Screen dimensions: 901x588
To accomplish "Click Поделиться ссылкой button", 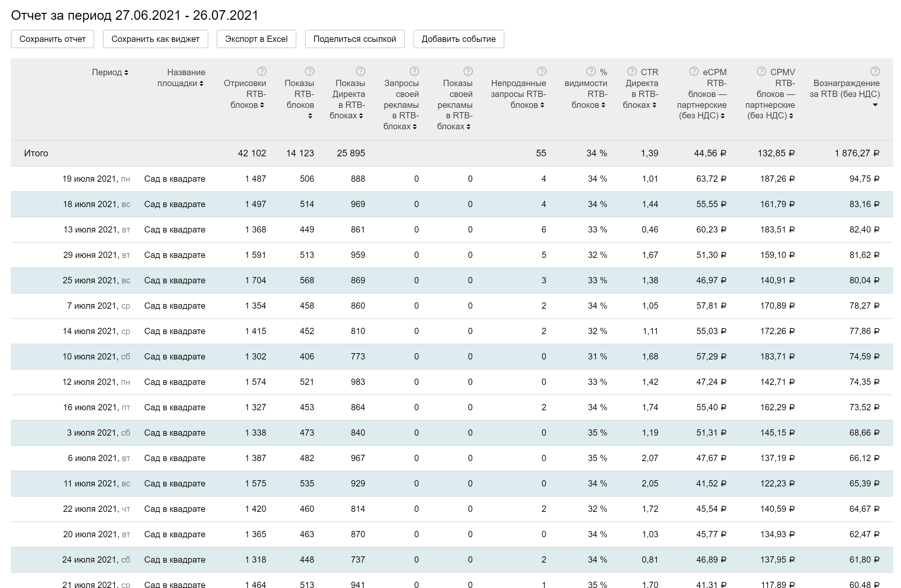I will (354, 39).
